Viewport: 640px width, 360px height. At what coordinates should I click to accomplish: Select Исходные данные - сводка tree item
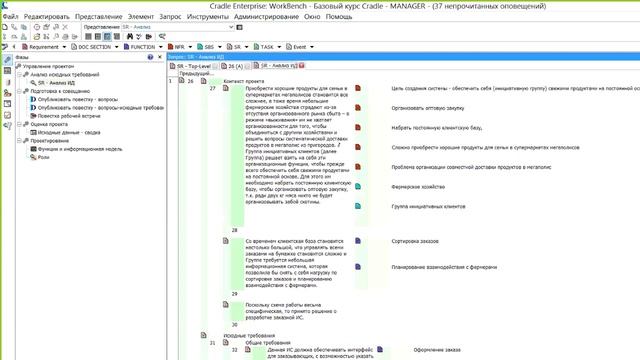pyautogui.click(x=69, y=132)
